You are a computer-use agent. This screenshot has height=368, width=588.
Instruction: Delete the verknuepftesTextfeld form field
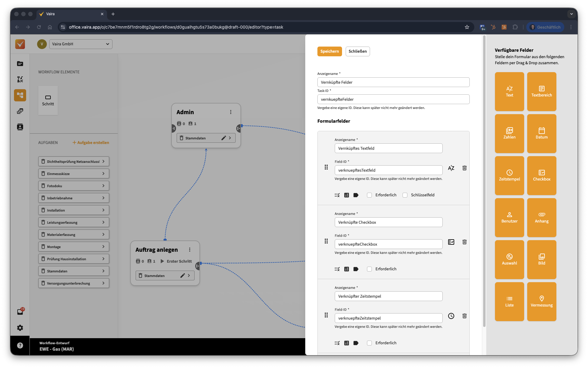point(464,168)
